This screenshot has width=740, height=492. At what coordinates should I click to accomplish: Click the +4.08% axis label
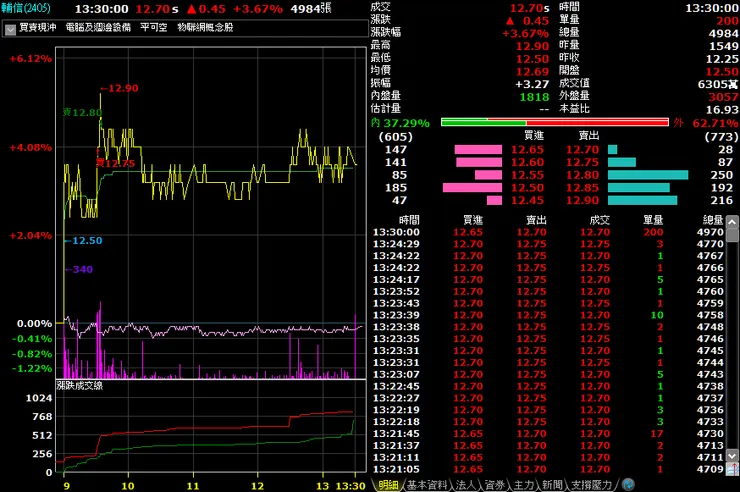[x=31, y=148]
